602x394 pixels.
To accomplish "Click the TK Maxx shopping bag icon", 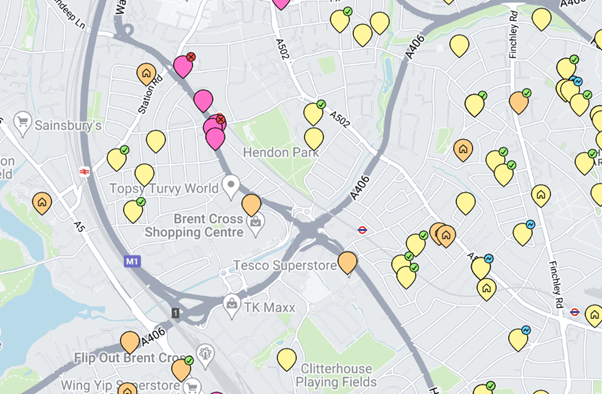I will point(232,306).
